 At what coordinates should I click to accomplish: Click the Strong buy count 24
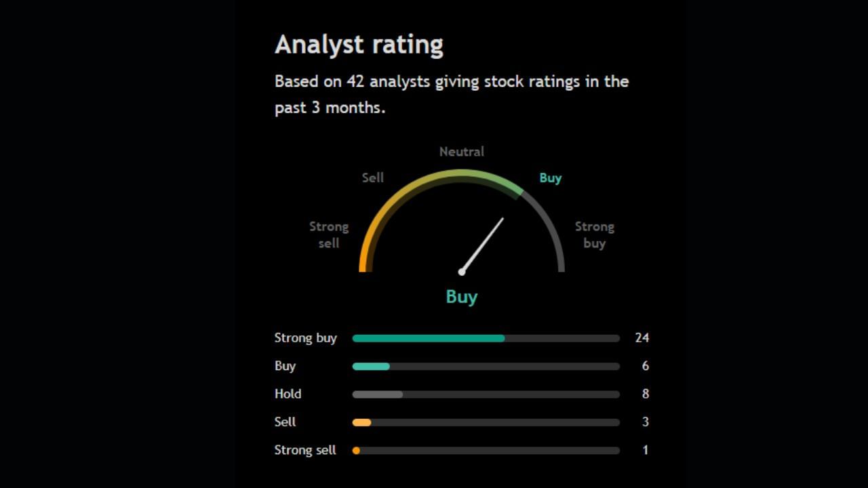(642, 338)
